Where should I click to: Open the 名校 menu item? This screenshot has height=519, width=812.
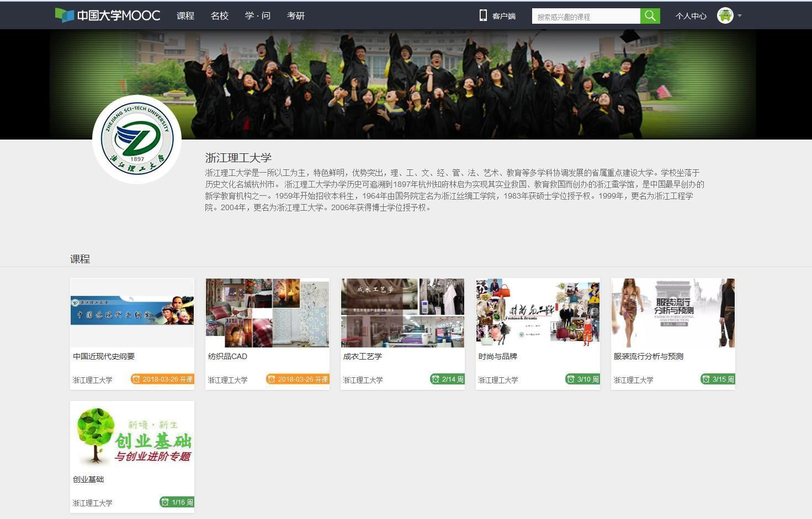pos(220,15)
